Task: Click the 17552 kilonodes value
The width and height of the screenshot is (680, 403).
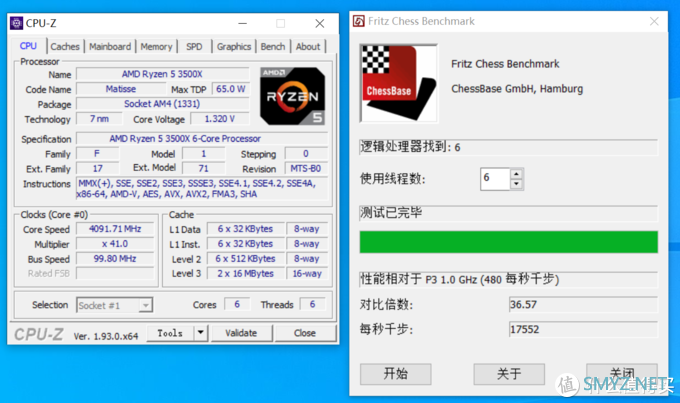Action: tap(583, 329)
